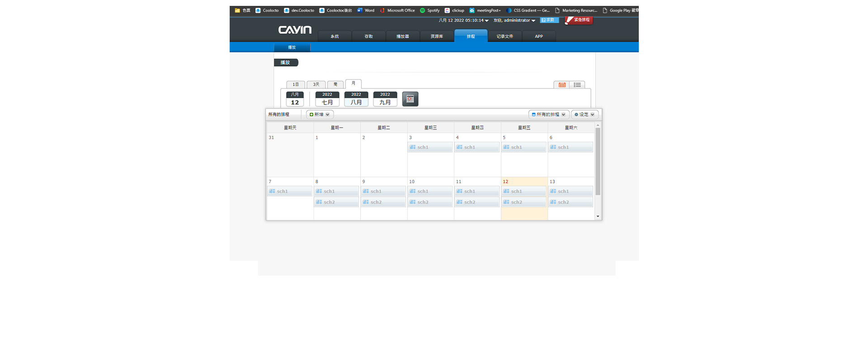The image size is (868, 344).
Task: Open the Marketing Resource bookmark
Action: (576, 10)
